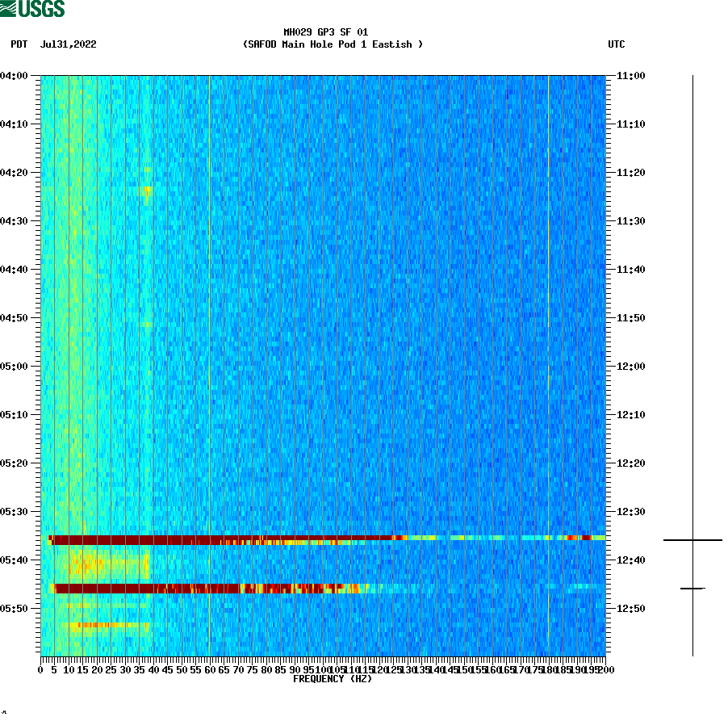
Task: Click the long tick on the scale bar
Action: 692,539
